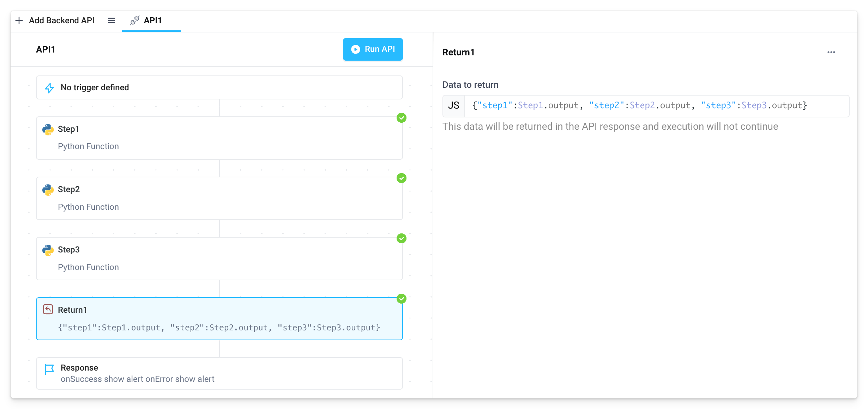868x409 pixels.
Task: Click the return arrow icon on Return1 block
Action: click(48, 309)
